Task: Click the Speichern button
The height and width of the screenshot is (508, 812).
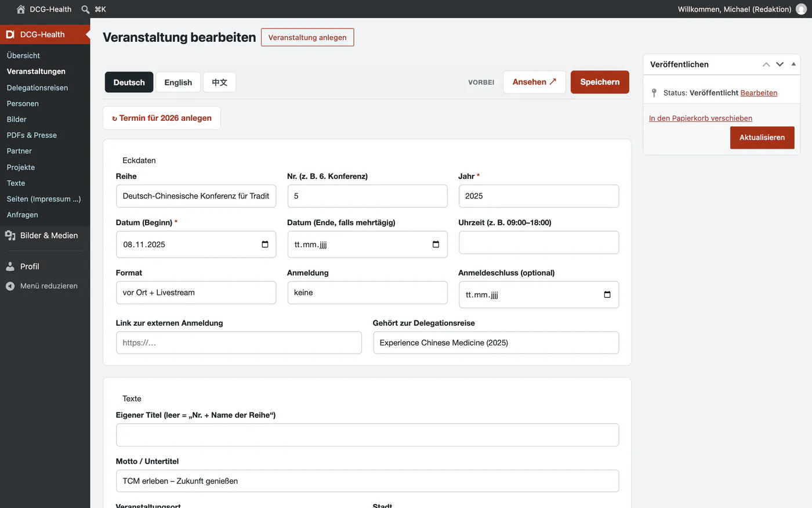Action: (x=600, y=82)
